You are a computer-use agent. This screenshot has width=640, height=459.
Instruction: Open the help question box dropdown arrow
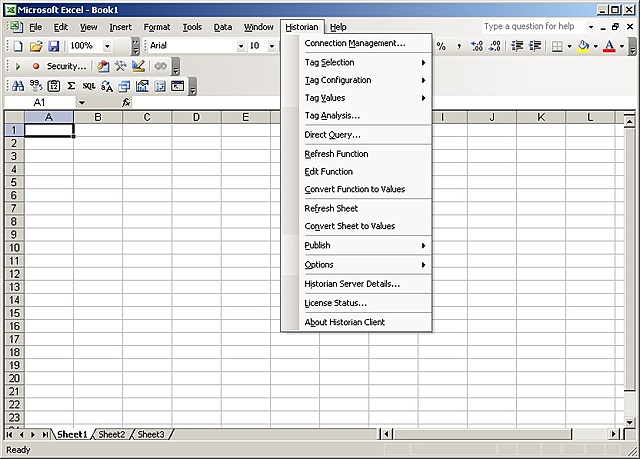pos(591,27)
